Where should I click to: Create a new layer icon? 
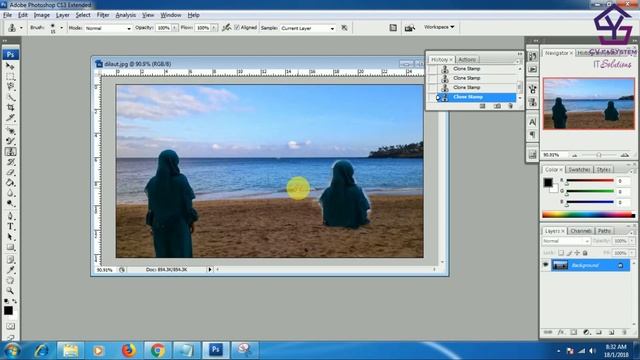pyautogui.click(x=611, y=332)
